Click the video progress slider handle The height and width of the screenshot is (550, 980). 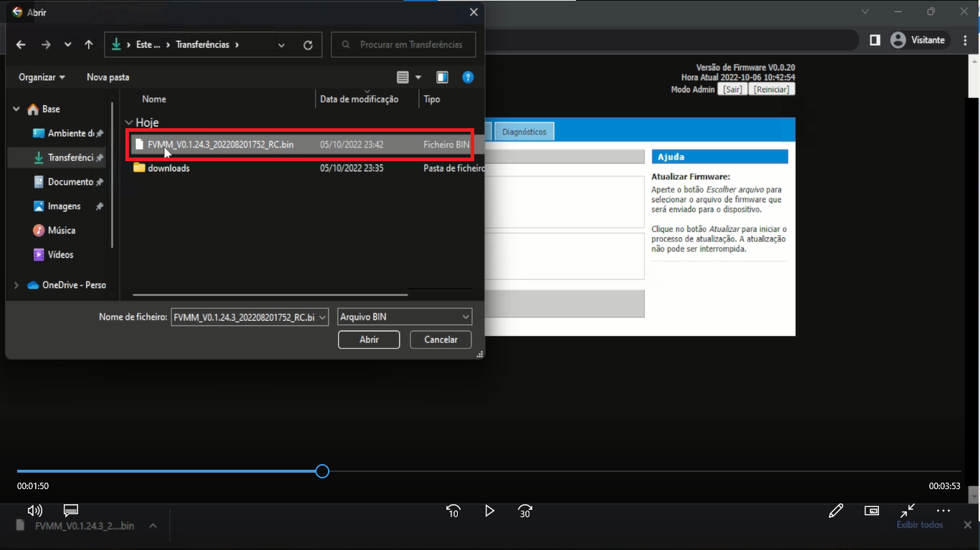click(x=322, y=471)
